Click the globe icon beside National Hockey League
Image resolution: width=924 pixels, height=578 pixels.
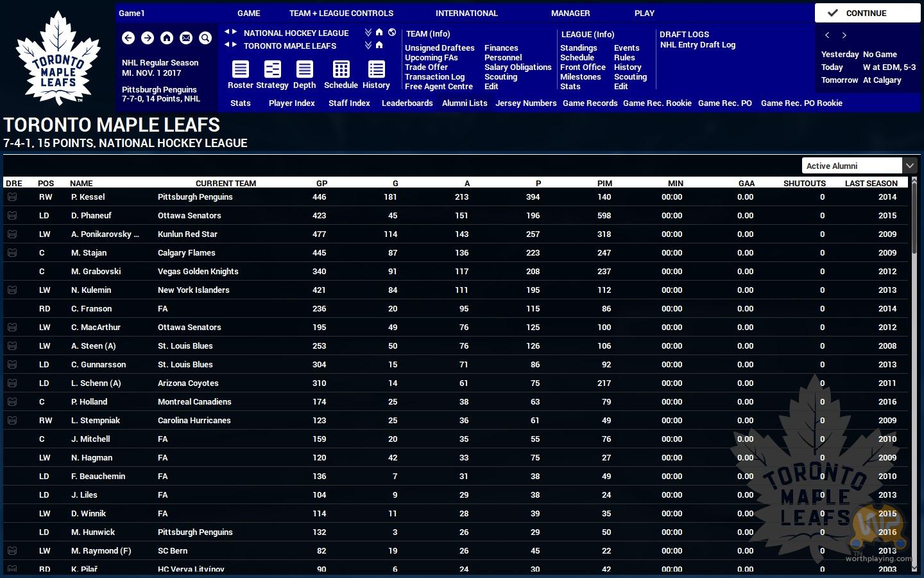tap(392, 32)
